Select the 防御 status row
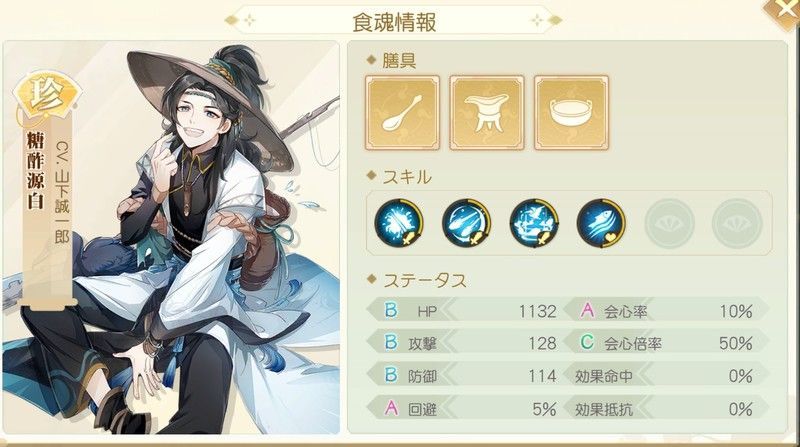 (463, 376)
